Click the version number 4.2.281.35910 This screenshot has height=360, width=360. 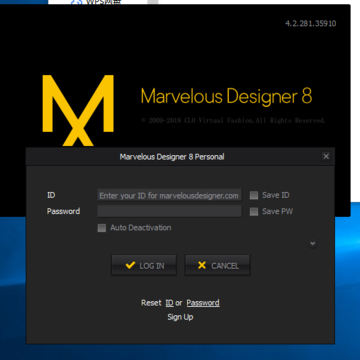[311, 24]
